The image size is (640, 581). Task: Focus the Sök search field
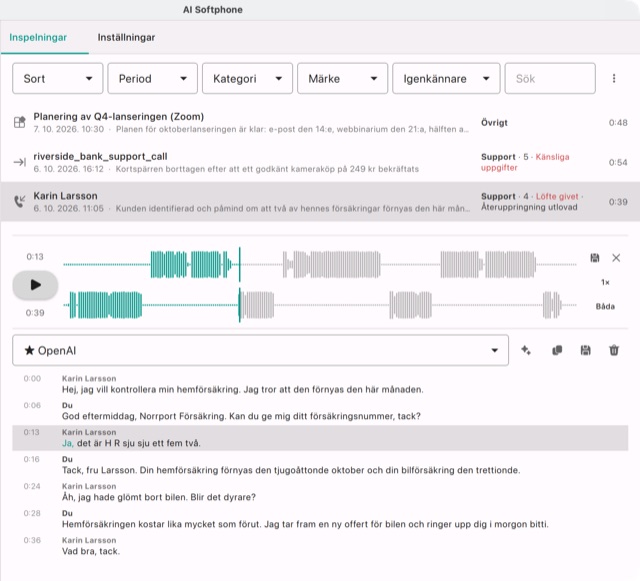[550, 78]
